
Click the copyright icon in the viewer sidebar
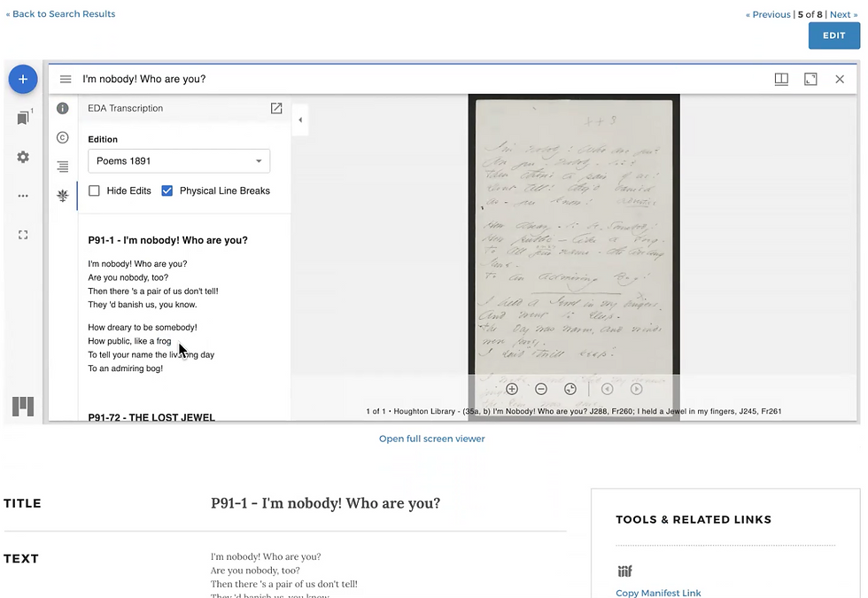(62, 137)
